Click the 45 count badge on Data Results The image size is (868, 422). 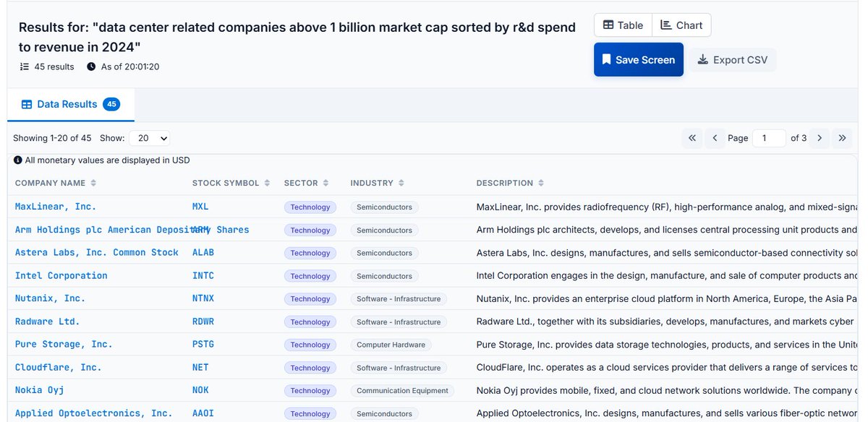click(111, 104)
